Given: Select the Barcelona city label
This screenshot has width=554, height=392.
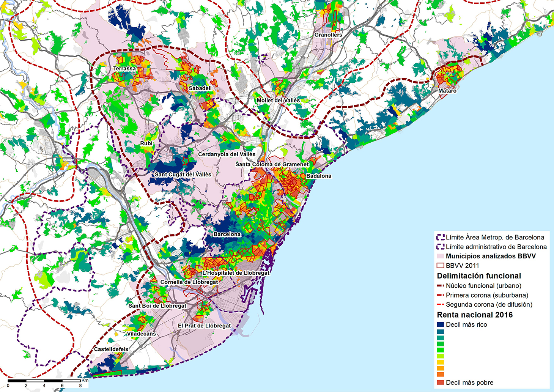Looking at the screenshot, I should tap(227, 235).
